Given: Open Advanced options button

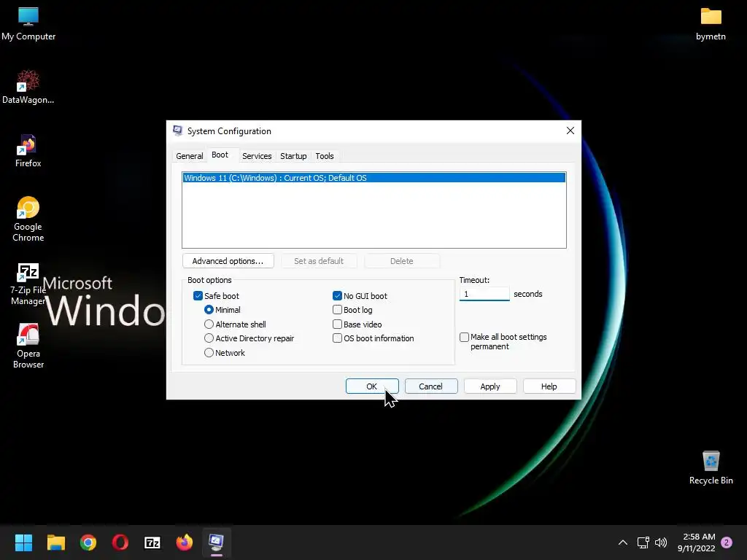Looking at the screenshot, I should pos(228,261).
